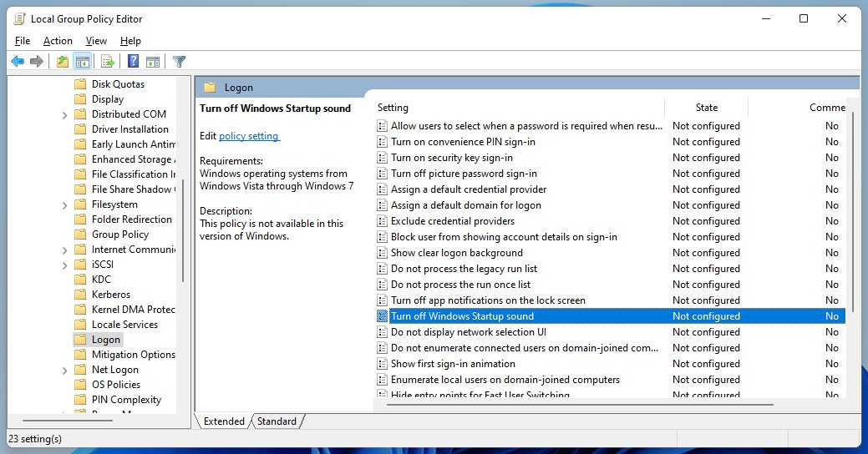The width and height of the screenshot is (868, 454).
Task: Go forward with the right arrow icon
Action: click(37, 62)
